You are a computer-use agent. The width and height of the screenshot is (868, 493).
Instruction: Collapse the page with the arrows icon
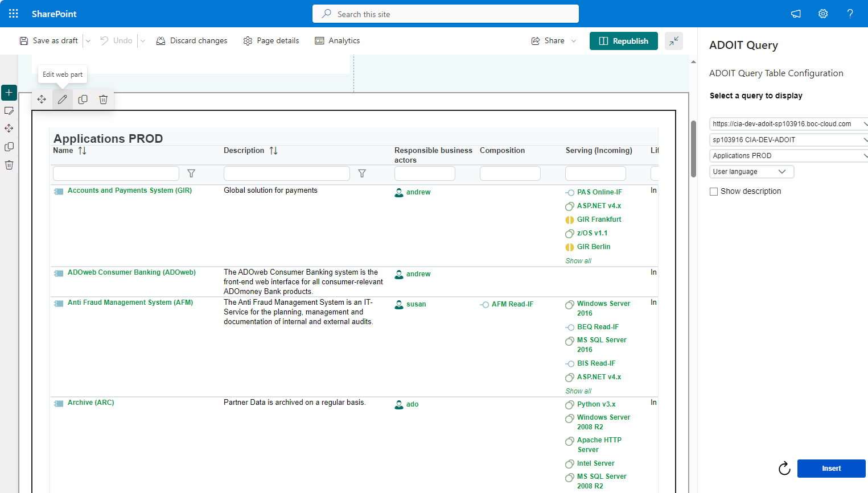pos(674,41)
